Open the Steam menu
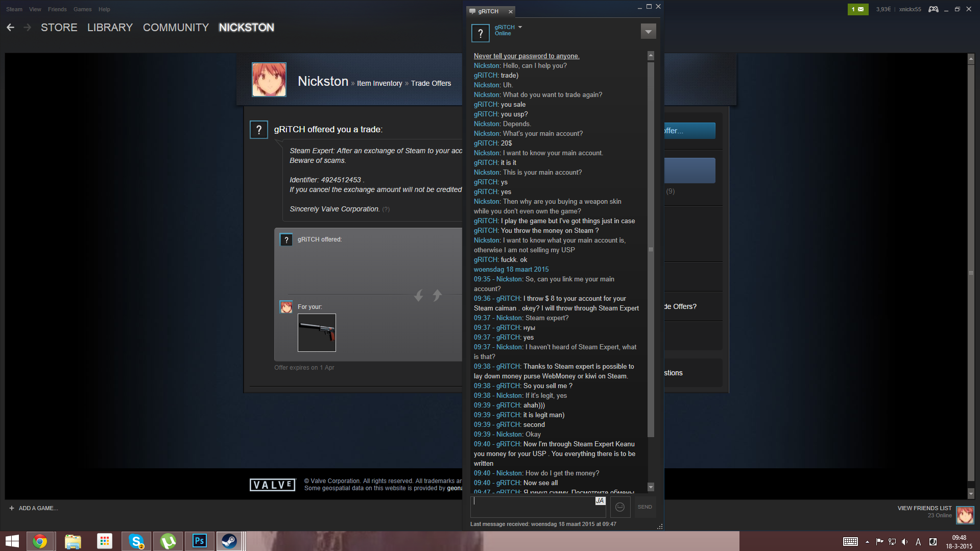The height and width of the screenshot is (551, 980). point(14,9)
